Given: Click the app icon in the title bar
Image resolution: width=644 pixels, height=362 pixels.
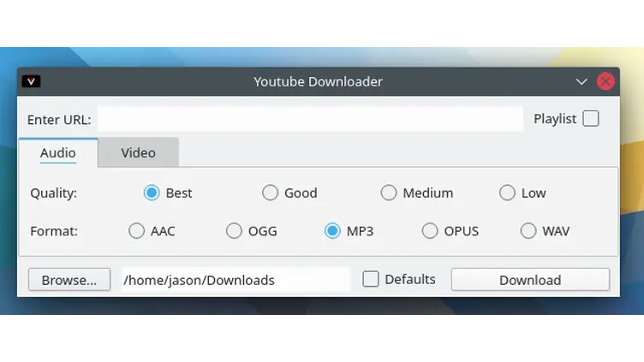Looking at the screenshot, I should coord(32,81).
